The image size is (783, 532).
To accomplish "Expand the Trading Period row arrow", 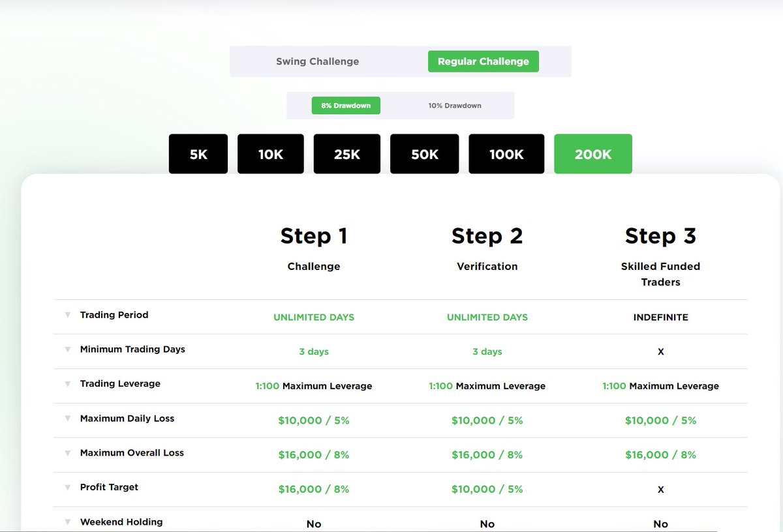I will [x=67, y=315].
